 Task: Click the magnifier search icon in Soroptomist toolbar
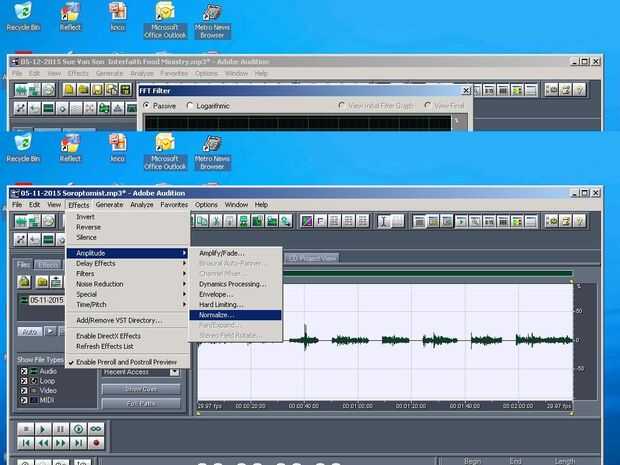click(x=285, y=221)
